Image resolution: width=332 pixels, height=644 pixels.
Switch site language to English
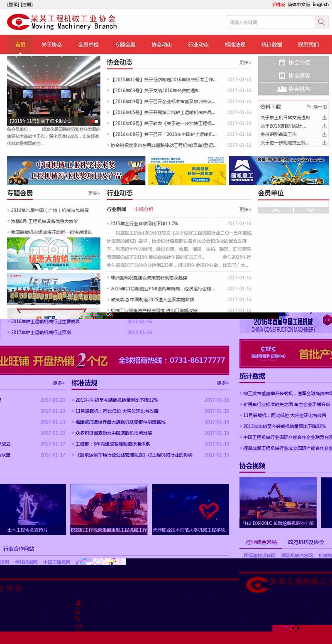click(320, 4)
